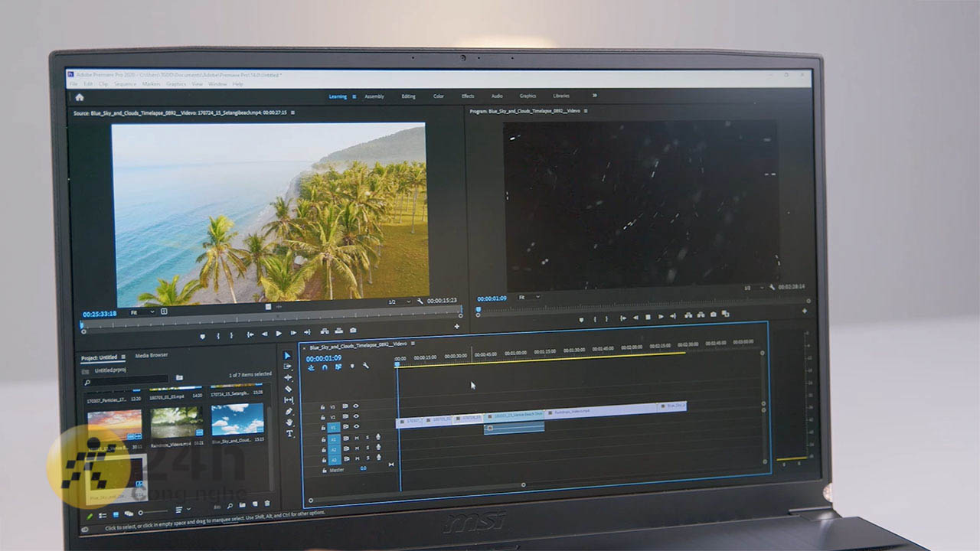Select the Track Select Forward tool
This screenshot has width=980, height=551.
tap(287, 367)
